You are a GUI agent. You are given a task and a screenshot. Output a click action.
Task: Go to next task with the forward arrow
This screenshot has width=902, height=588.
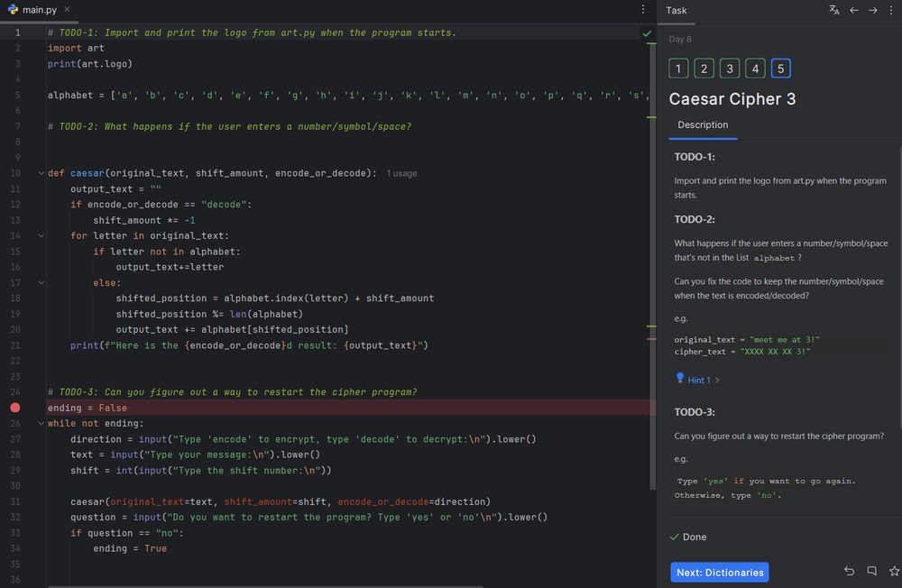coord(872,10)
